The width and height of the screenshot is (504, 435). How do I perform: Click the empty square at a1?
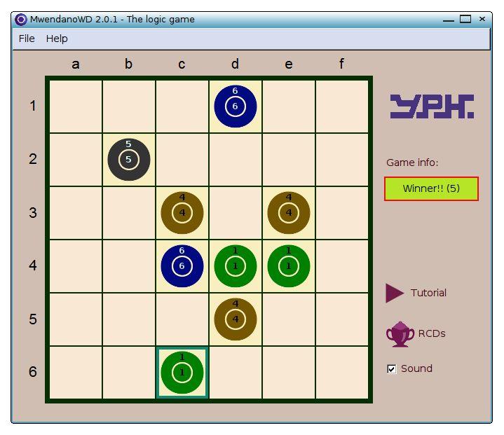point(76,106)
